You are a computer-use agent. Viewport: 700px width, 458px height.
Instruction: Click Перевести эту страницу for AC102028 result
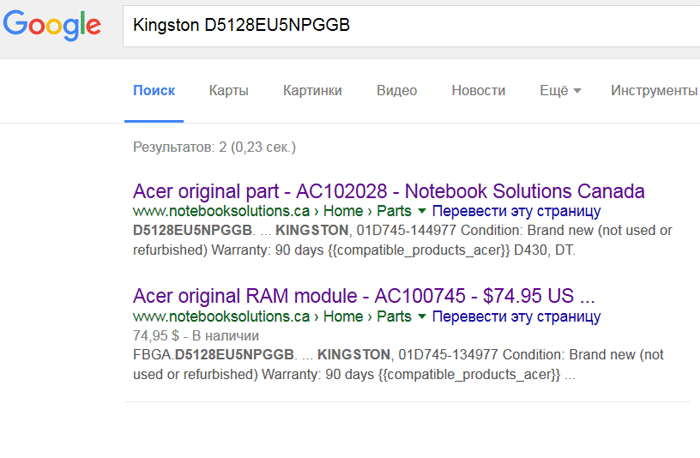(517, 211)
